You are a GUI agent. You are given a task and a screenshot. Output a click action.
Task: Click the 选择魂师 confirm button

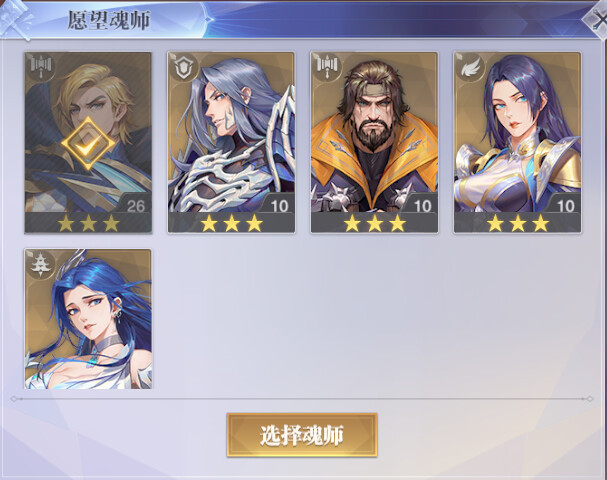pyautogui.click(x=302, y=435)
